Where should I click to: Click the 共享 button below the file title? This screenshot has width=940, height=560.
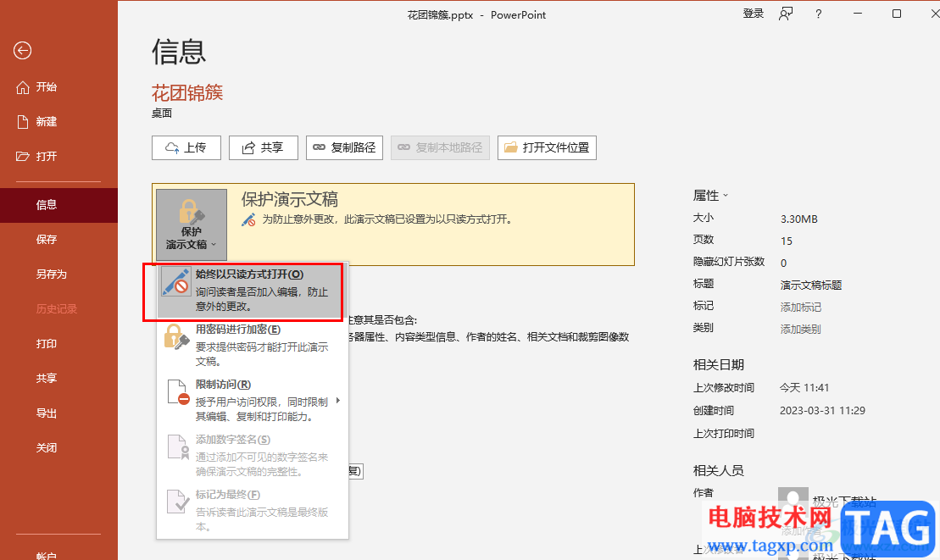click(263, 148)
